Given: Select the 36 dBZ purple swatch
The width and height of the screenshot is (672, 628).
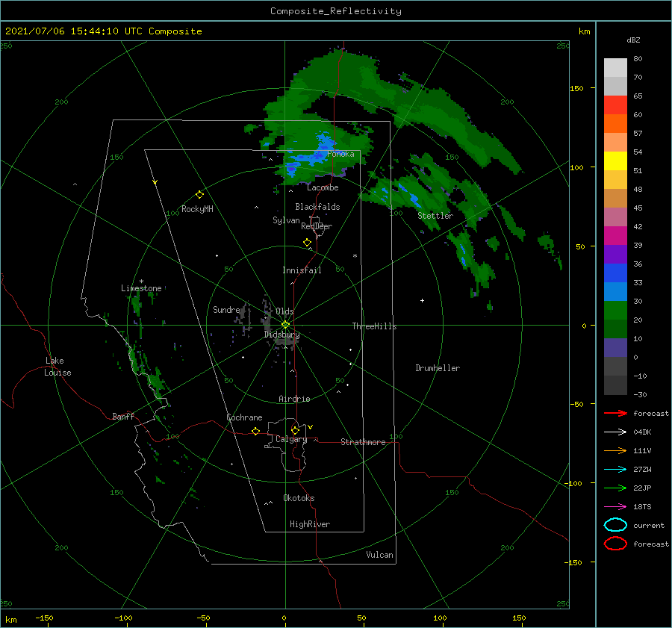Looking at the screenshot, I should (x=615, y=254).
